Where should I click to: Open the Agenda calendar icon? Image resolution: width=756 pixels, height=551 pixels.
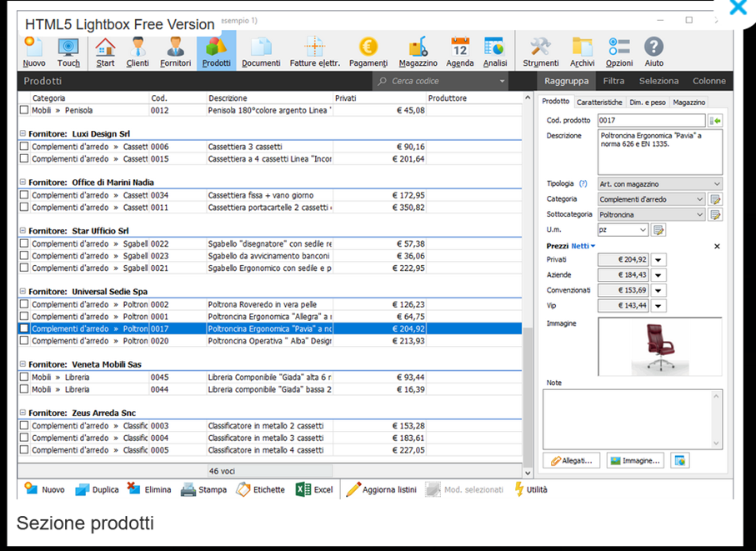(459, 52)
